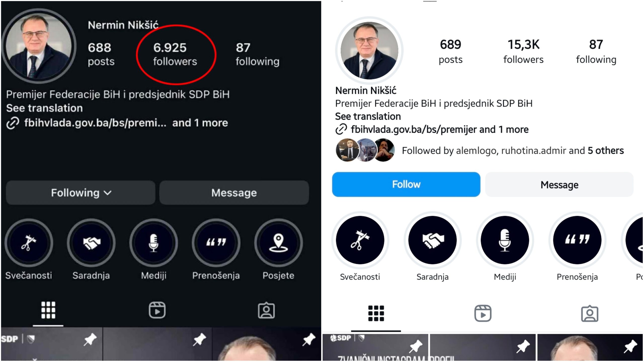Expand the Following dropdown button
644x362 pixels.
[80, 193]
